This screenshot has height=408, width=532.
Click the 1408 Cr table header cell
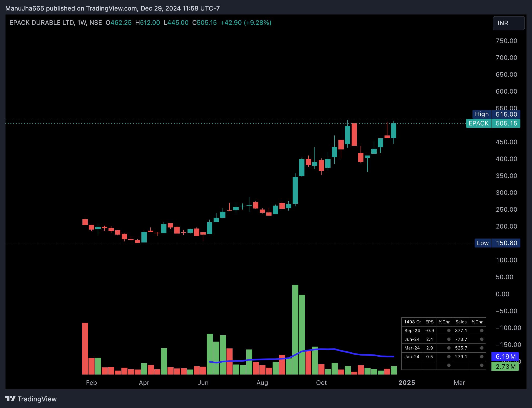[412, 322]
